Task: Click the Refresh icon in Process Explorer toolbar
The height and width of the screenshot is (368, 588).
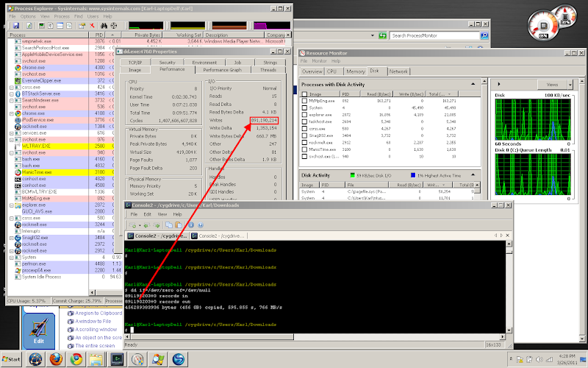Action: (x=29, y=26)
